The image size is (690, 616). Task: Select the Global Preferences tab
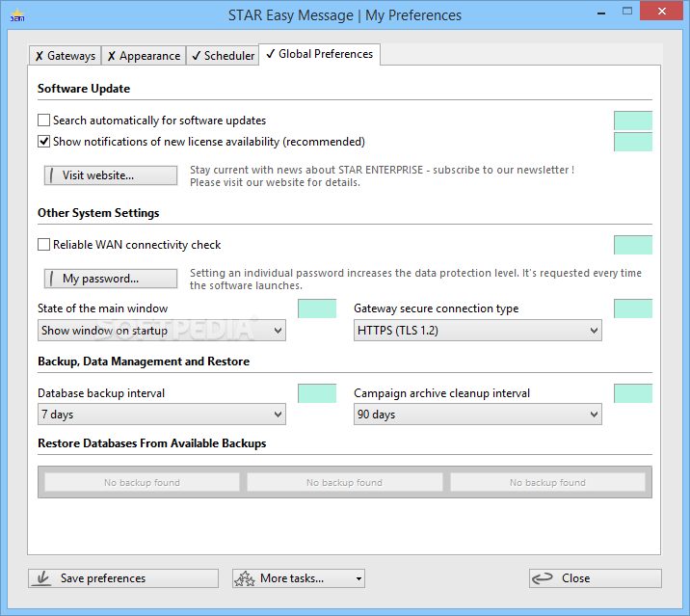coord(320,54)
